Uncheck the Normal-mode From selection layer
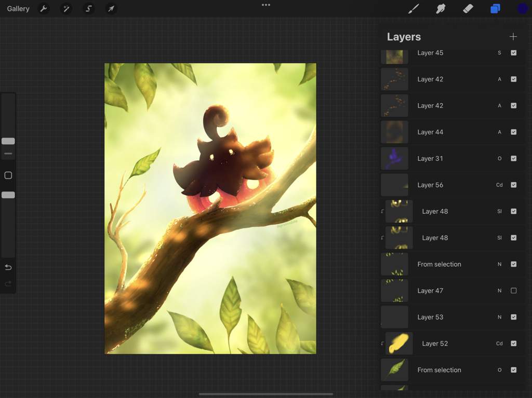 click(514, 264)
